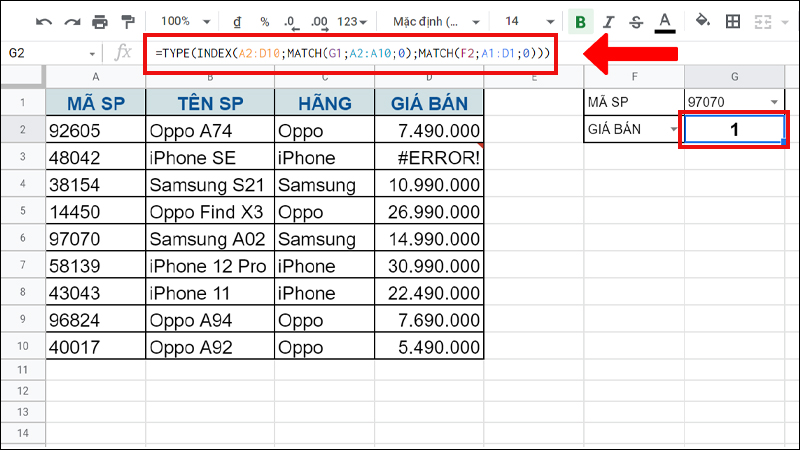The width and height of the screenshot is (800, 450).
Task: Select the Paint format roller tool
Action: (x=127, y=21)
